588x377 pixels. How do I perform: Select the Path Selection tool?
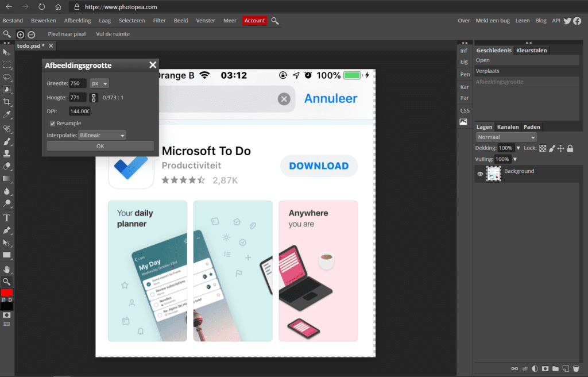tap(7, 243)
